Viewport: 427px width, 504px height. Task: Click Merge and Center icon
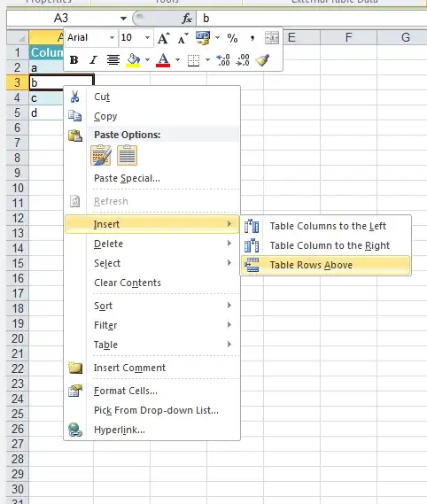(272, 38)
